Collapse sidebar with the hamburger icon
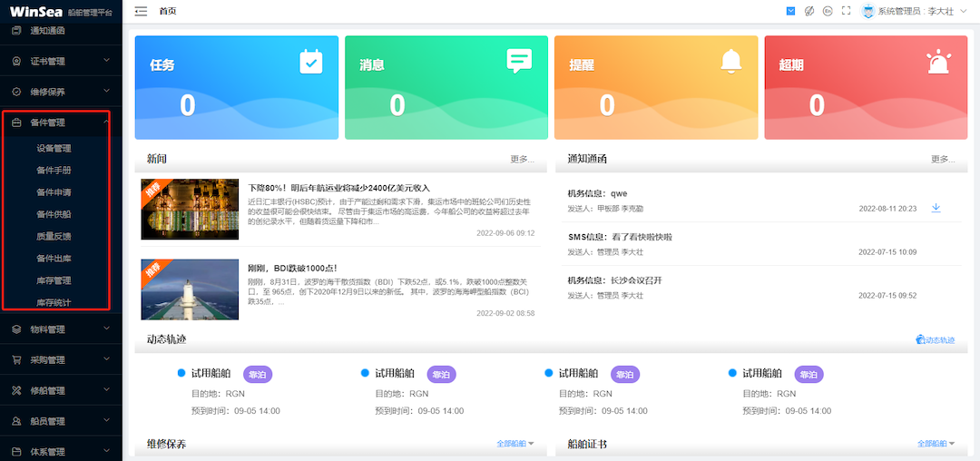Screen dimensions: 980x461 [x=141, y=11]
